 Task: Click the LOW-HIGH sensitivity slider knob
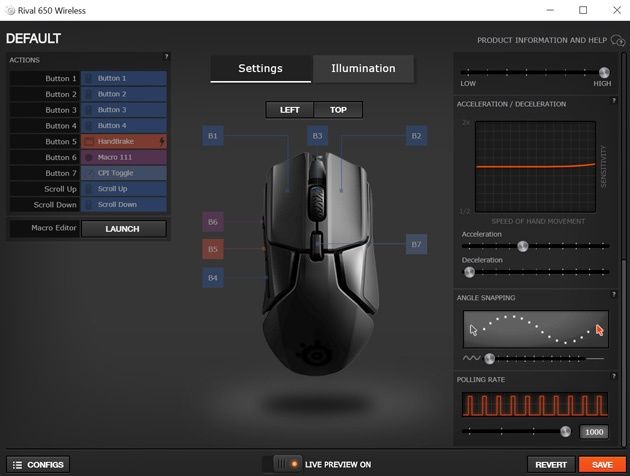pos(604,72)
